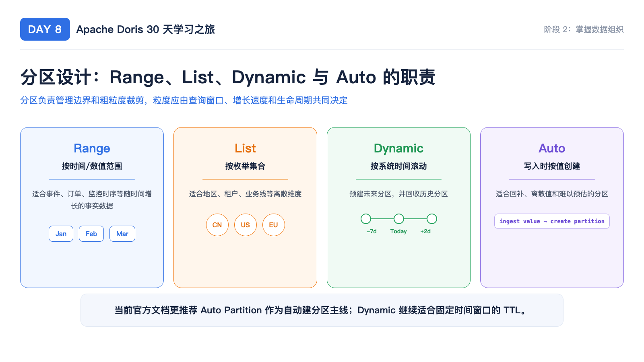The image size is (644, 362).
Task: Click the bottom note recommending Auto Partition
Action: point(322,310)
